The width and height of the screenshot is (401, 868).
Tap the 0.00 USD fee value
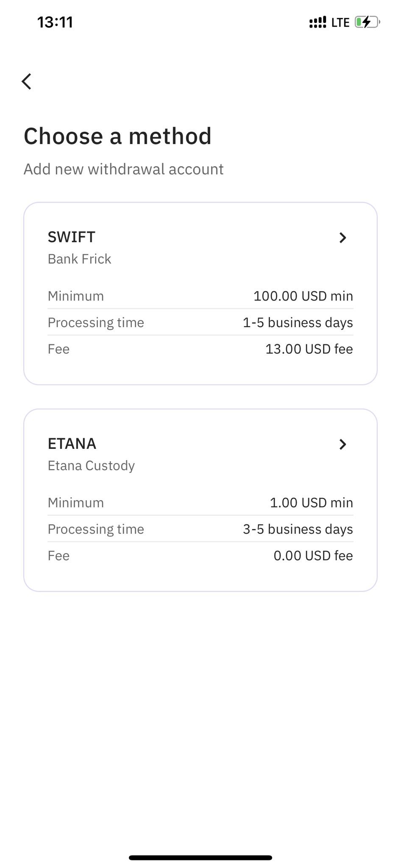click(x=313, y=556)
